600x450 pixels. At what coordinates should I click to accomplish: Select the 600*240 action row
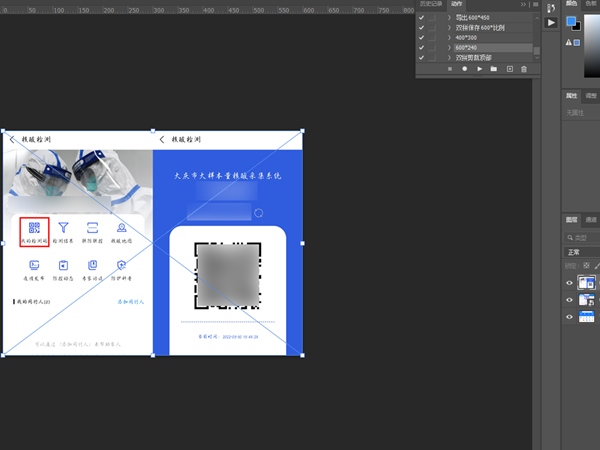493,47
